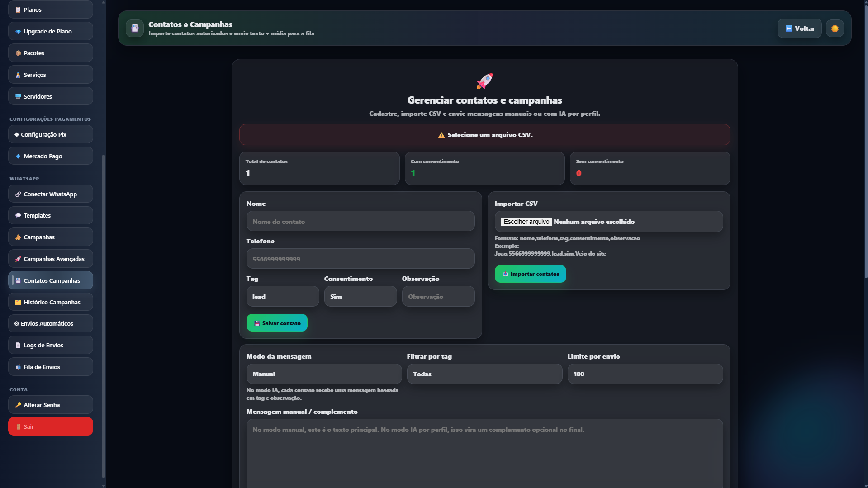Open the Modo da mensagem dropdown
Image resolution: width=868 pixels, height=488 pixels.
pos(323,374)
